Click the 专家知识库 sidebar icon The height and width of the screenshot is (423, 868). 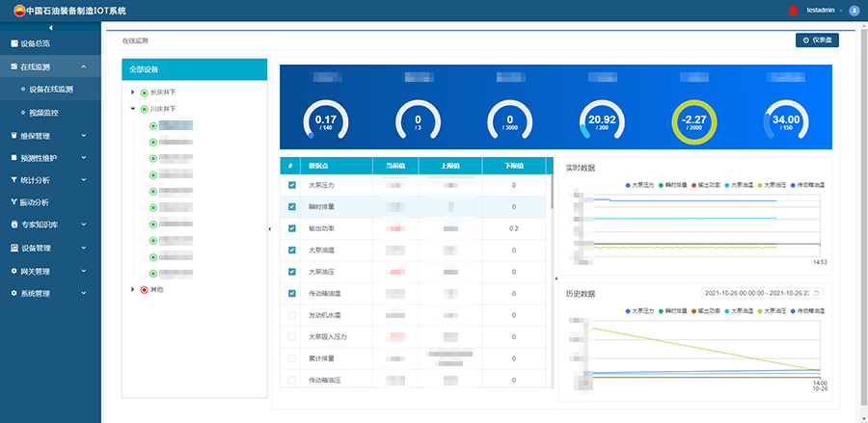(x=14, y=225)
